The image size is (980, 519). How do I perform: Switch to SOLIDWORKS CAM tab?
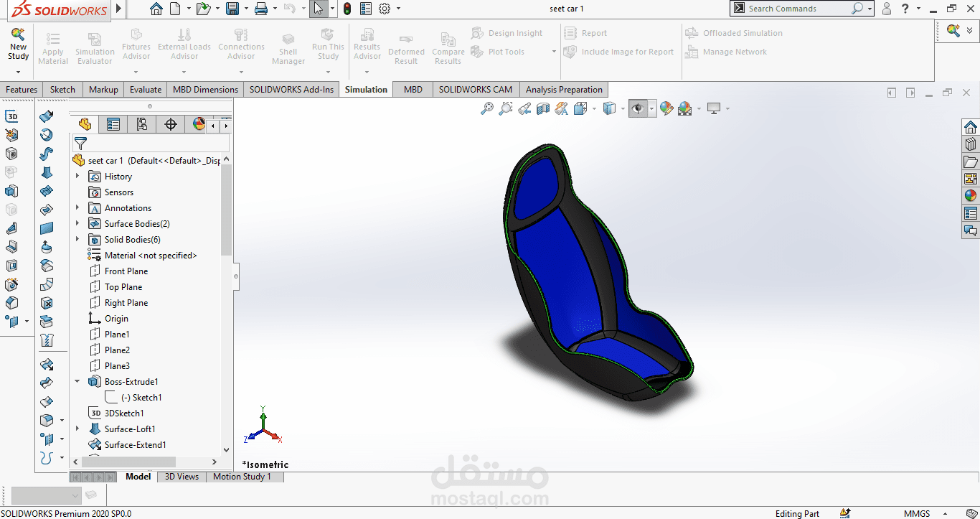coord(476,90)
